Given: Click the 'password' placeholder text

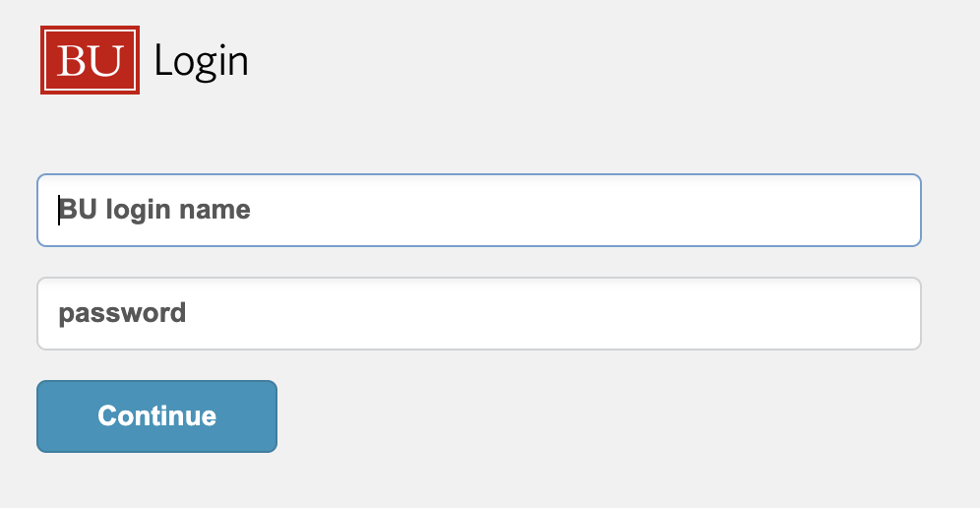Looking at the screenshot, I should 122,313.
